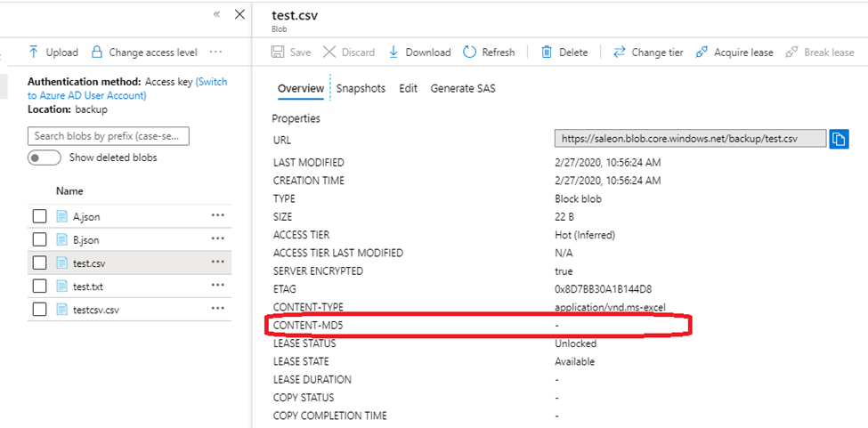Check the test.txt checkbox
Screen dimensions: 868x428
(39, 287)
